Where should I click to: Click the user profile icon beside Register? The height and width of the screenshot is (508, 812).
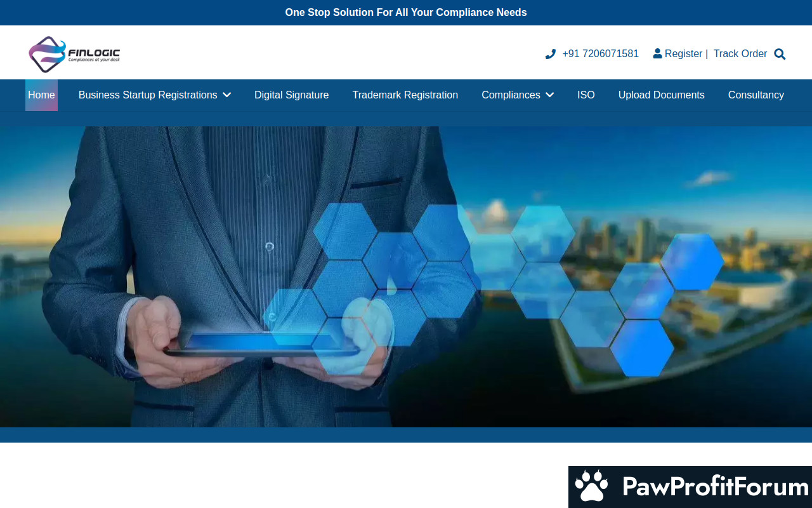[657, 54]
